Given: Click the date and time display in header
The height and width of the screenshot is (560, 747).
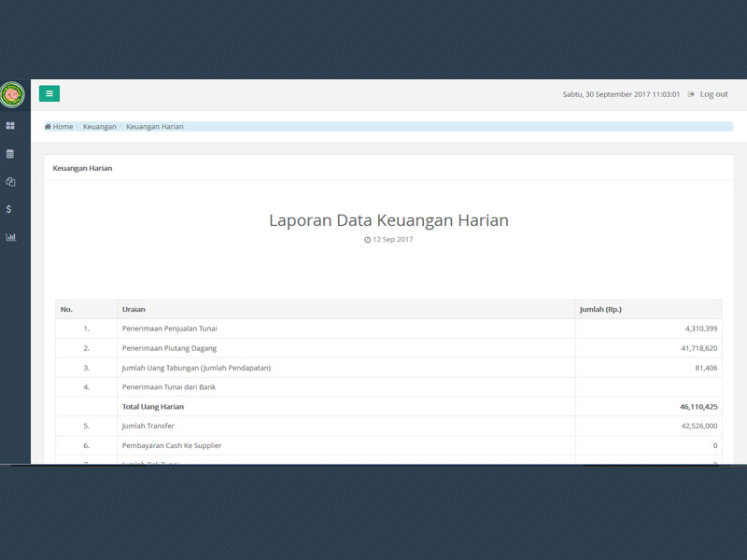Looking at the screenshot, I should tap(620, 94).
